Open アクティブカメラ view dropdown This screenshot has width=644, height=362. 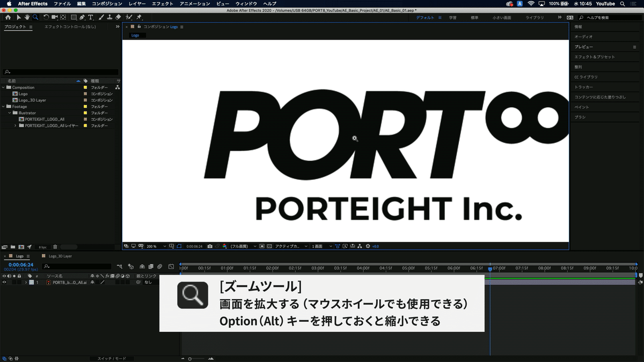tap(291, 246)
